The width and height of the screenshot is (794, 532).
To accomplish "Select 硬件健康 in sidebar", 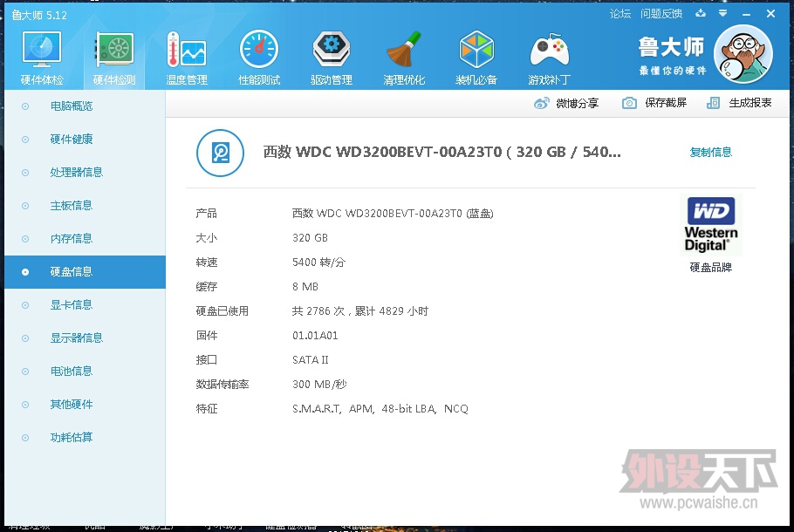I will point(86,140).
